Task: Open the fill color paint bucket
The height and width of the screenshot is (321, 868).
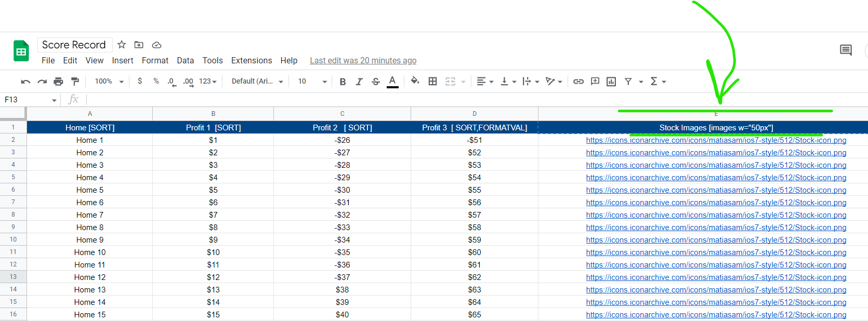Action: coord(415,81)
